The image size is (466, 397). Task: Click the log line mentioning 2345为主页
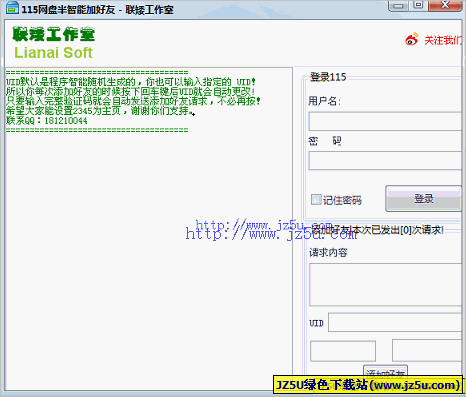click(100, 111)
